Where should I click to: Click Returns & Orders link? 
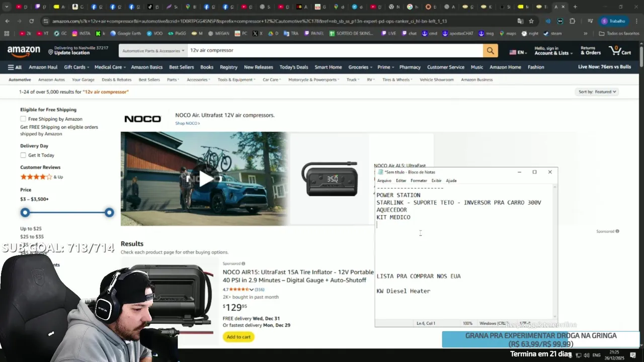coord(591,50)
